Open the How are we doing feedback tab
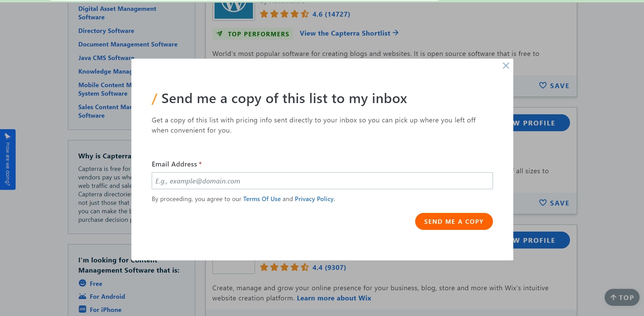 8,159
